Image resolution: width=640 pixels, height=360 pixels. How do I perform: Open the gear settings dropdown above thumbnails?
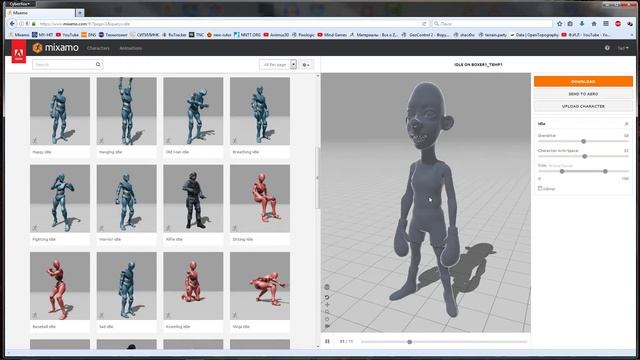tap(306, 64)
